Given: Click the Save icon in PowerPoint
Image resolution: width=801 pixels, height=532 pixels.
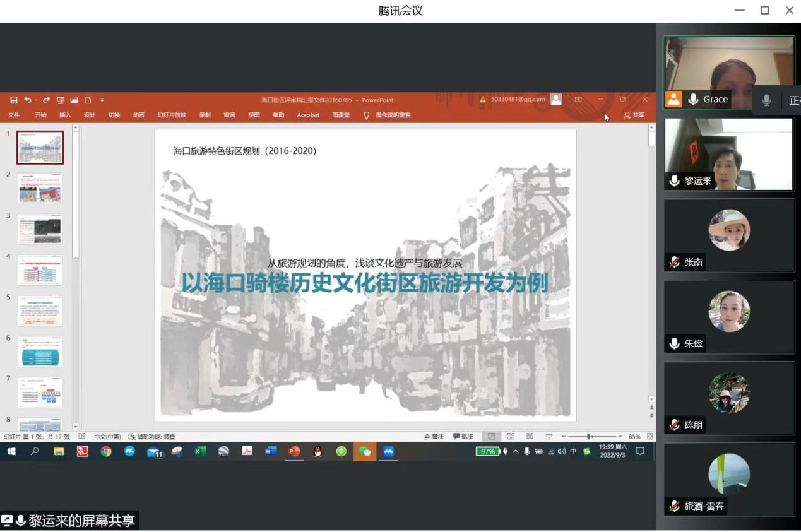Looking at the screenshot, I should coord(14,100).
